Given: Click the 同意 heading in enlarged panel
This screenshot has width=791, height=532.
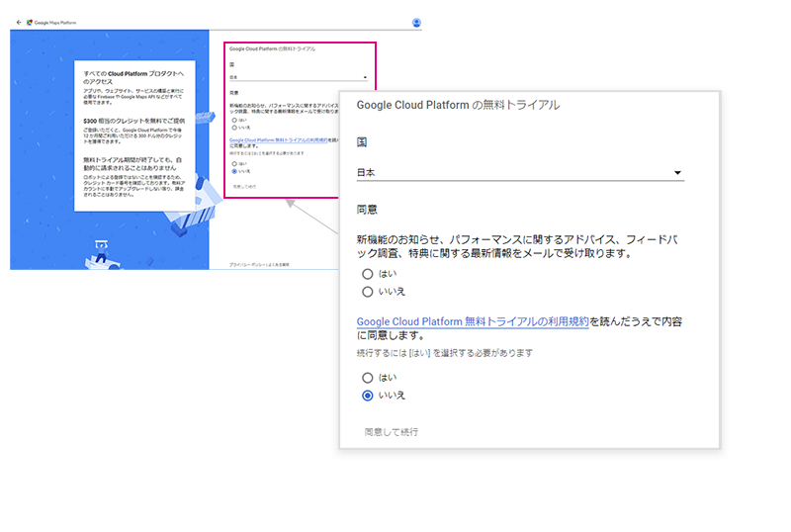Looking at the screenshot, I should 367,210.
